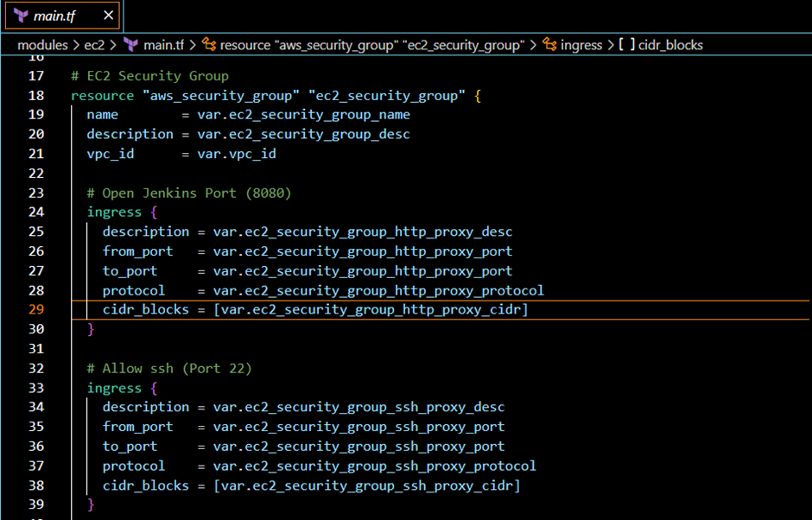
Task: Click the array brackets icon before cidr_blocks
Action: (x=626, y=45)
